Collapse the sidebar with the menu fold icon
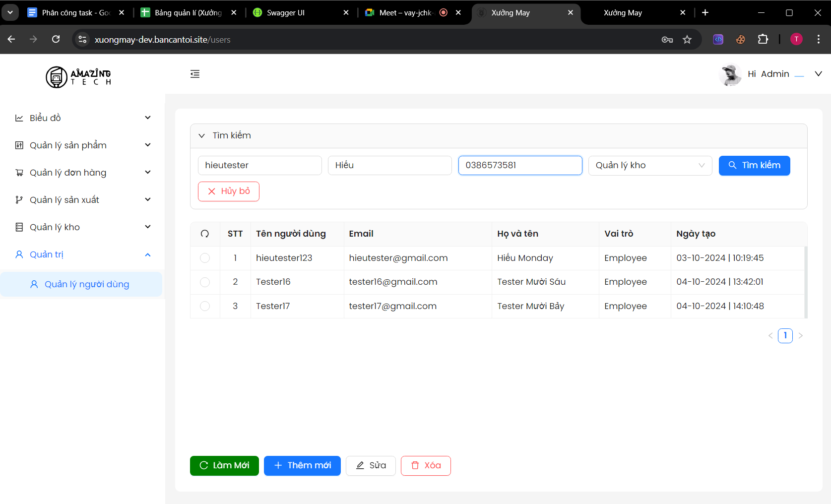831x504 pixels. [x=195, y=74]
